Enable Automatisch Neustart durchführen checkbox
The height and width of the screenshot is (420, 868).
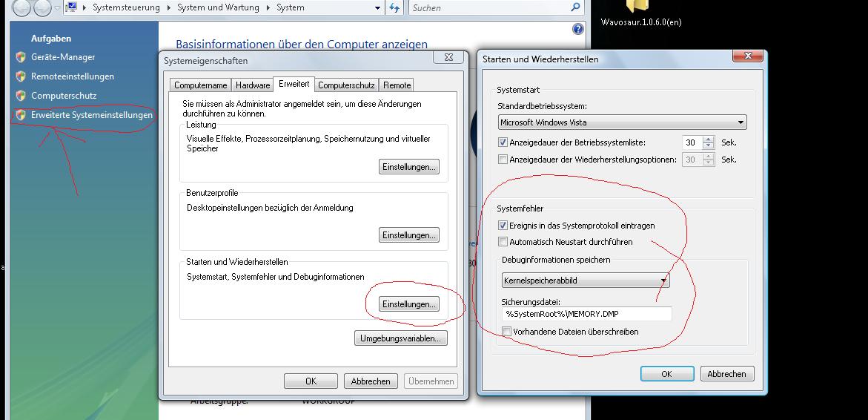[503, 242]
